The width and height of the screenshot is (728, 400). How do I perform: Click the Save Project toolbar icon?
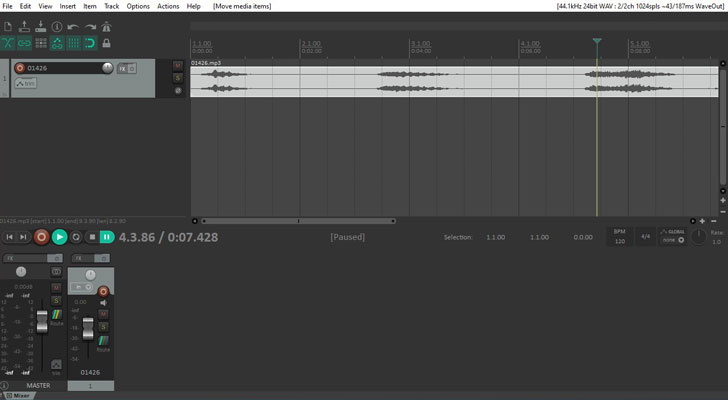point(40,27)
